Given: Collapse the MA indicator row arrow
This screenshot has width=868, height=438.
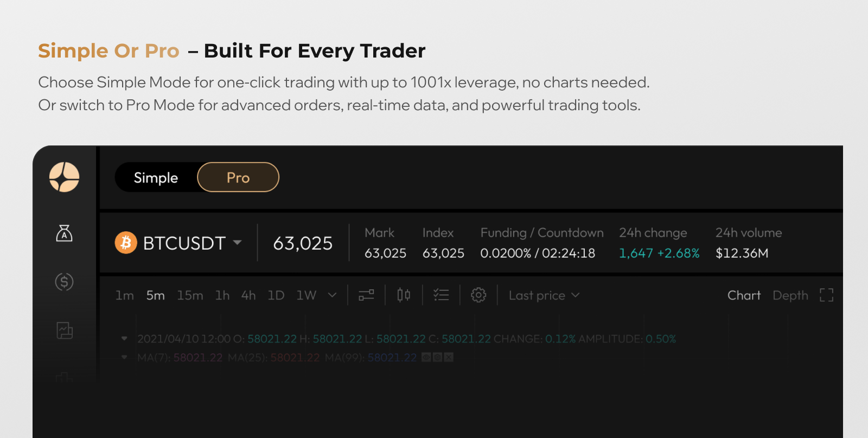Looking at the screenshot, I should tap(124, 358).
